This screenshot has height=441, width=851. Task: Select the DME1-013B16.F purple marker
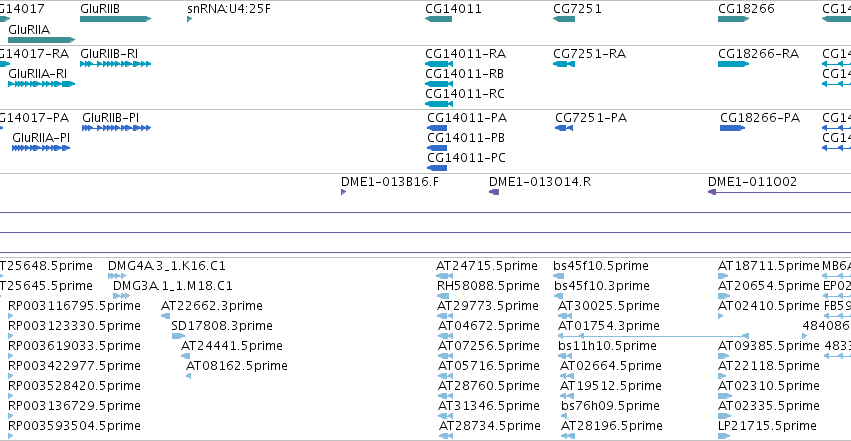344,192
